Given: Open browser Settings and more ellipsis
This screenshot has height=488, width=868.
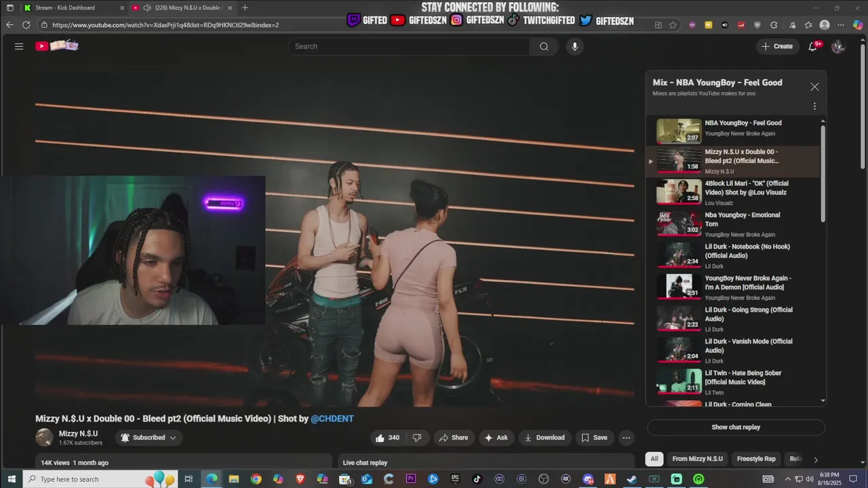Looking at the screenshot, I should coord(841,24).
